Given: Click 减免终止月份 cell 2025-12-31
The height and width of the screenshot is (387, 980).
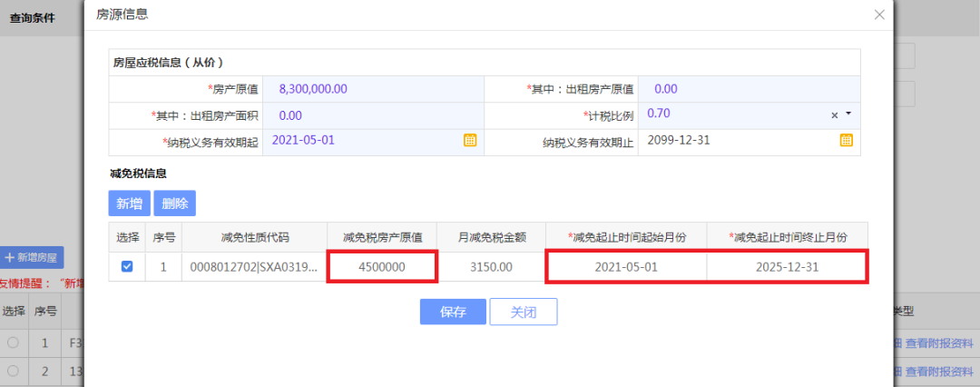Looking at the screenshot, I should [x=788, y=267].
